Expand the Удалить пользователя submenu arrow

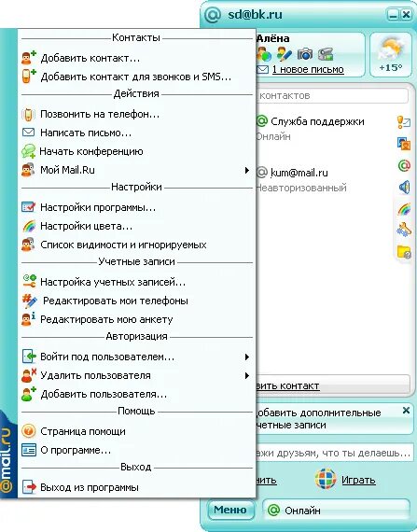coord(247,375)
